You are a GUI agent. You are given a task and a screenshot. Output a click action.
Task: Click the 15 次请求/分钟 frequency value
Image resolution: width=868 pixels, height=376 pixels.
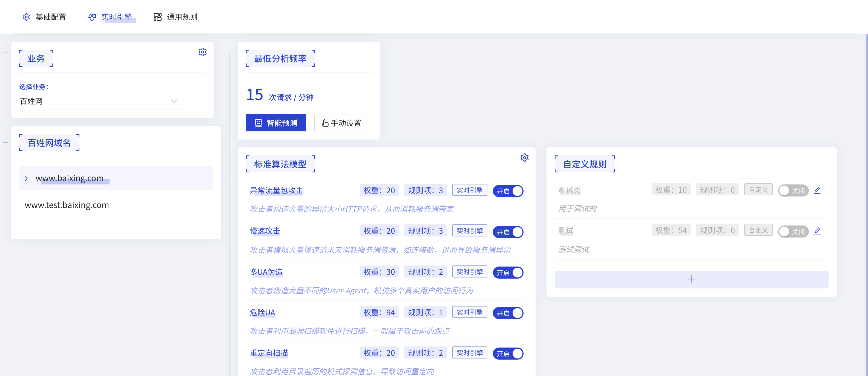pyautogui.click(x=280, y=95)
